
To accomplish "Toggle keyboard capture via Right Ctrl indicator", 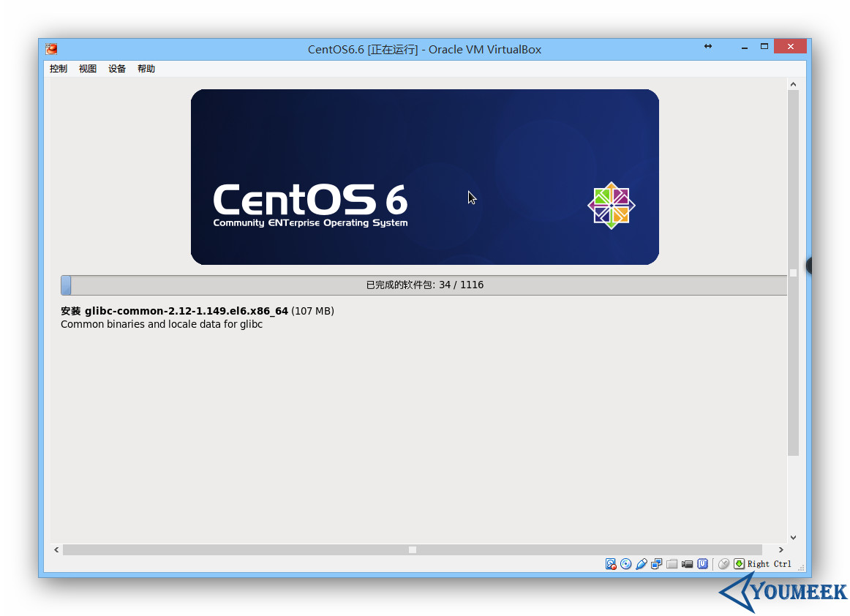I will (x=740, y=563).
